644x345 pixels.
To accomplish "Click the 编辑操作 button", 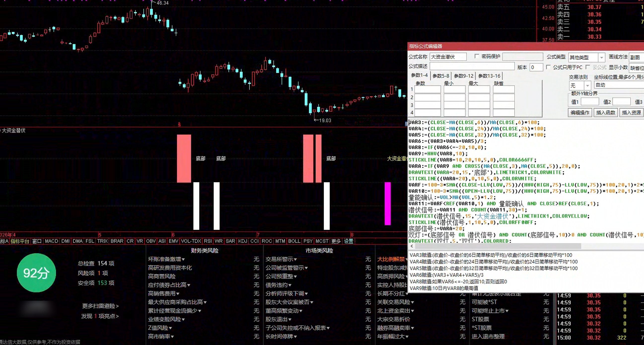I will tap(580, 113).
